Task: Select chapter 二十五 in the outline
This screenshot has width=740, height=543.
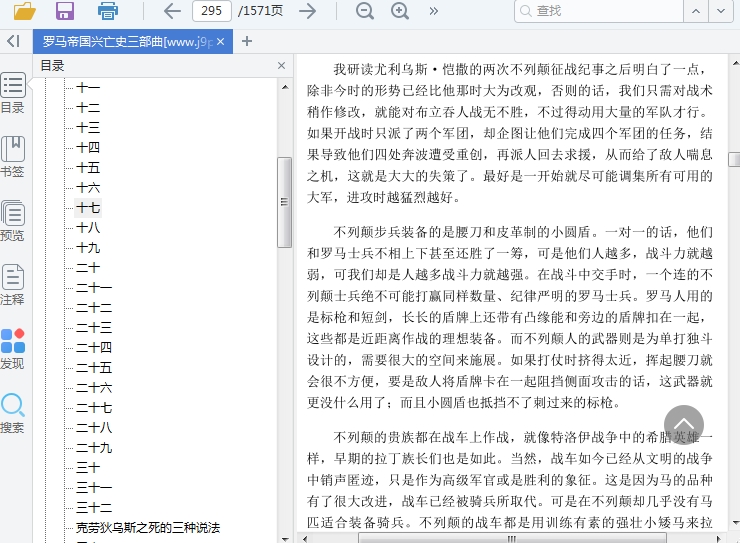Action: [x=94, y=368]
